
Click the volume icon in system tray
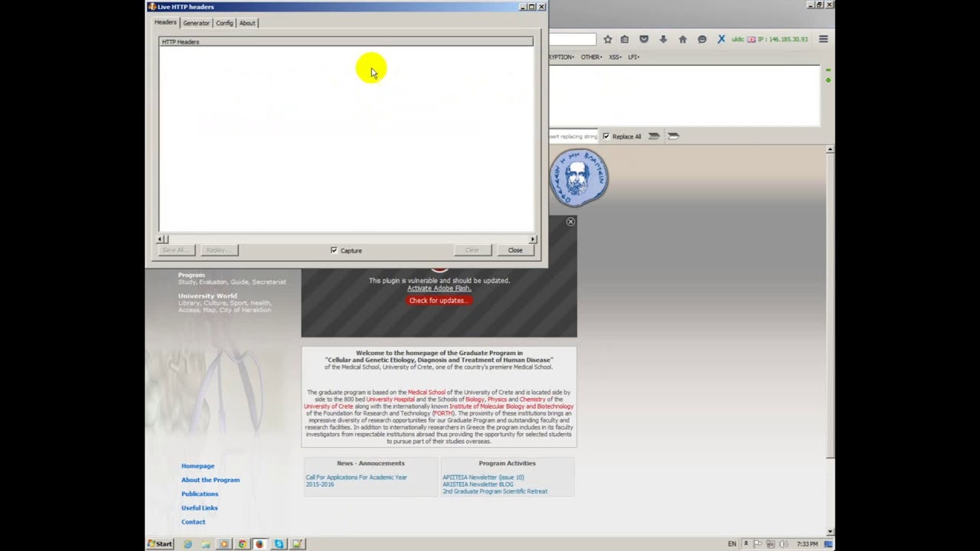click(783, 544)
